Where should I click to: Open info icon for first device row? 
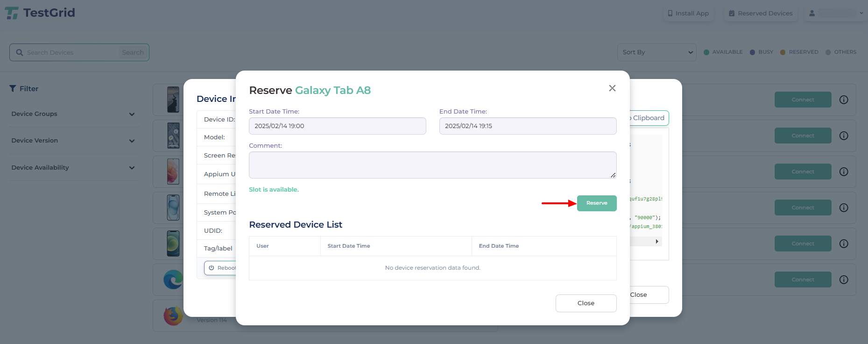[x=844, y=100]
